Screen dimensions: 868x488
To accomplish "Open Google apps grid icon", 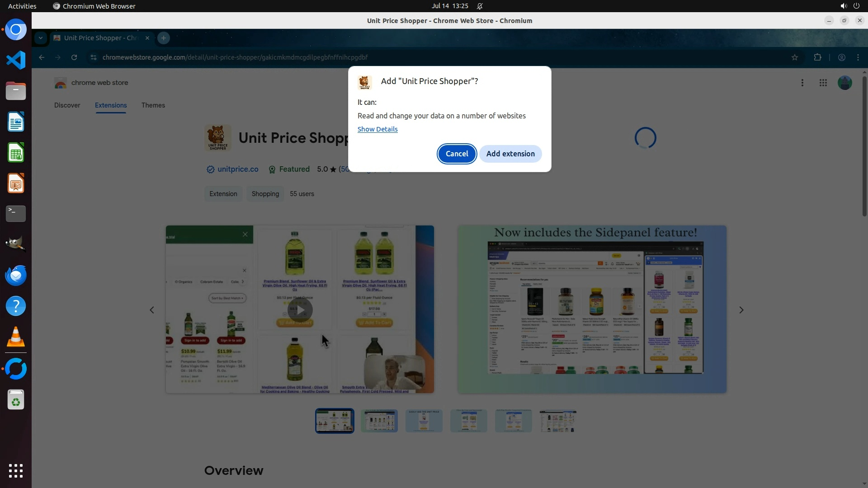I will [x=823, y=83].
